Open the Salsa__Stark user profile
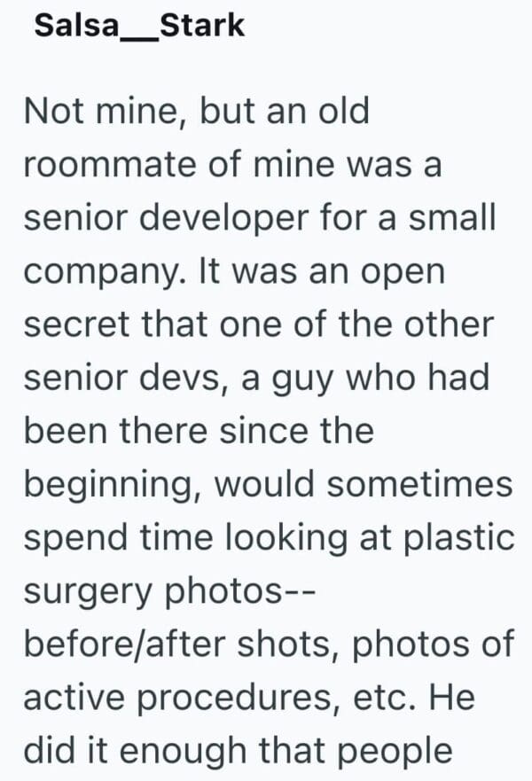Screen dimensions: 532x781 tap(139, 26)
